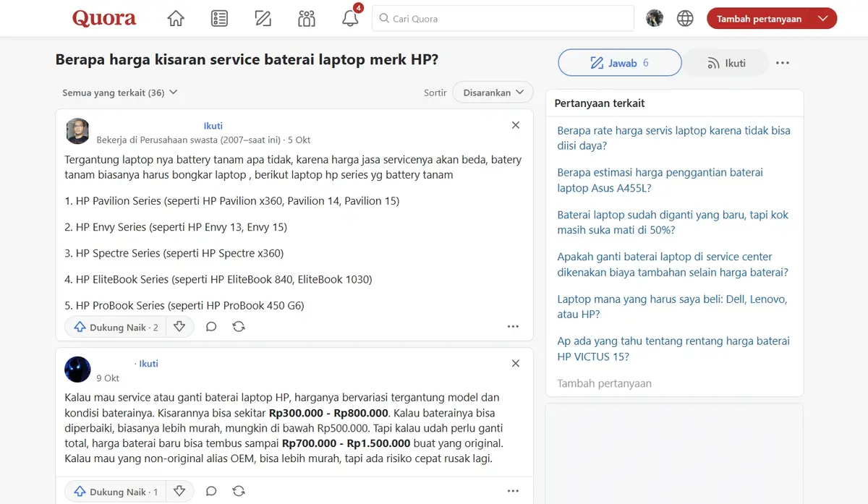Open related question about HP VICTUS 15
868x504 pixels.
[x=673, y=349]
